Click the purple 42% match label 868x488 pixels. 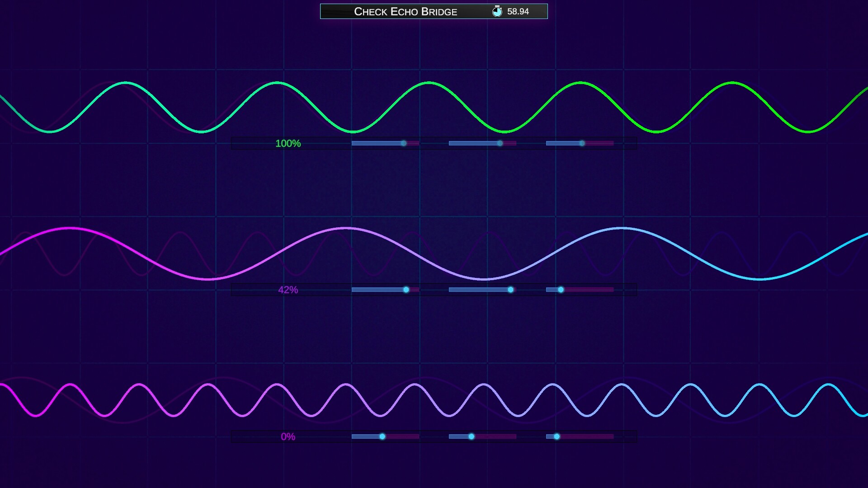click(288, 290)
